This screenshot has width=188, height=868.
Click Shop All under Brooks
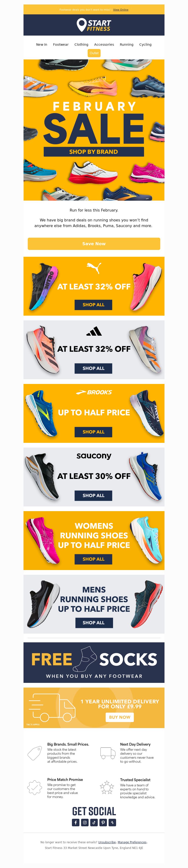pyautogui.click(x=94, y=432)
